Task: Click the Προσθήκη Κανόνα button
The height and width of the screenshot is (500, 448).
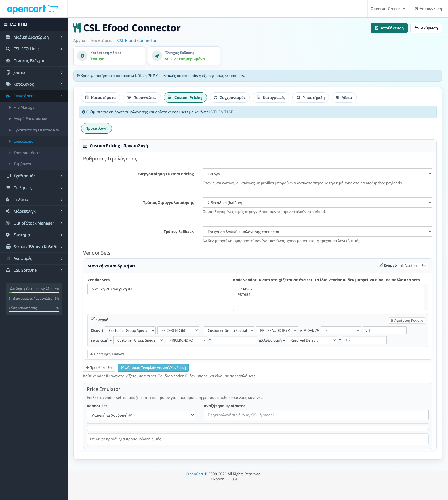Action: pyautogui.click(x=107, y=354)
